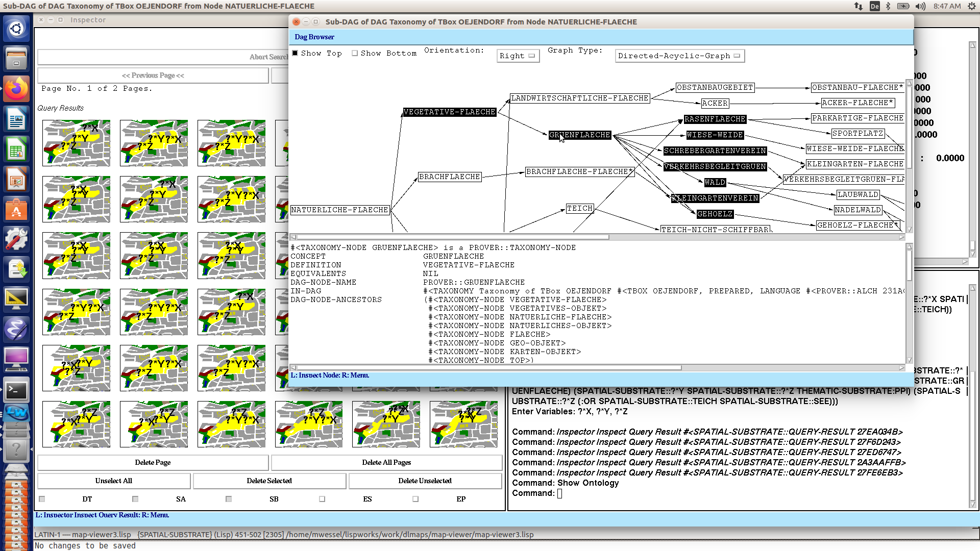980x551 pixels.
Task: Select the RASENFLAECHE node
Action: pos(715,119)
